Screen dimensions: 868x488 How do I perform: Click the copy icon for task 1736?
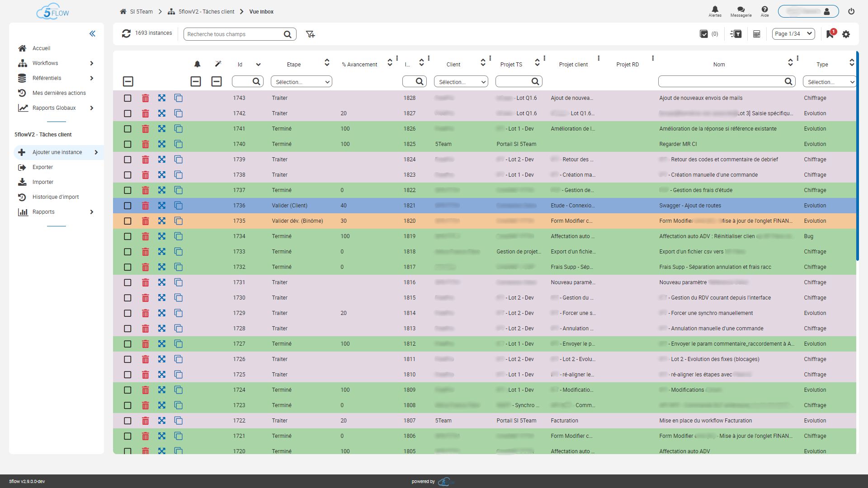point(178,206)
